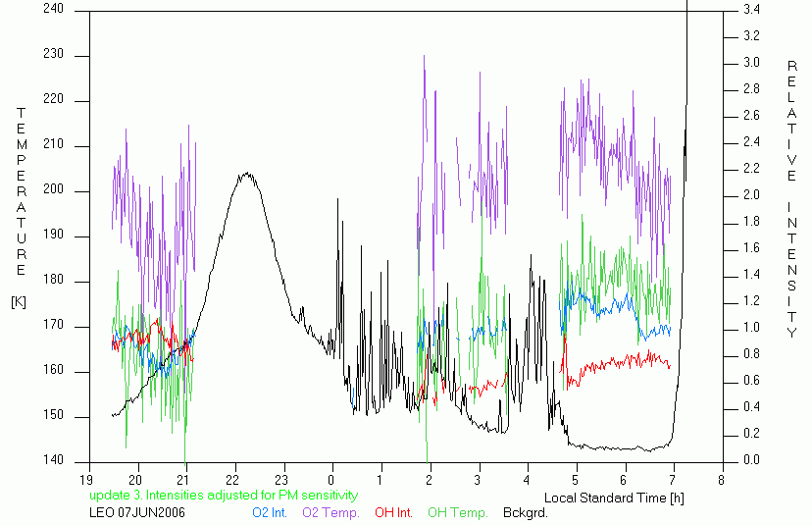The image size is (812, 525).
Task: Click the hour 2 time axis label
Action: [429, 480]
